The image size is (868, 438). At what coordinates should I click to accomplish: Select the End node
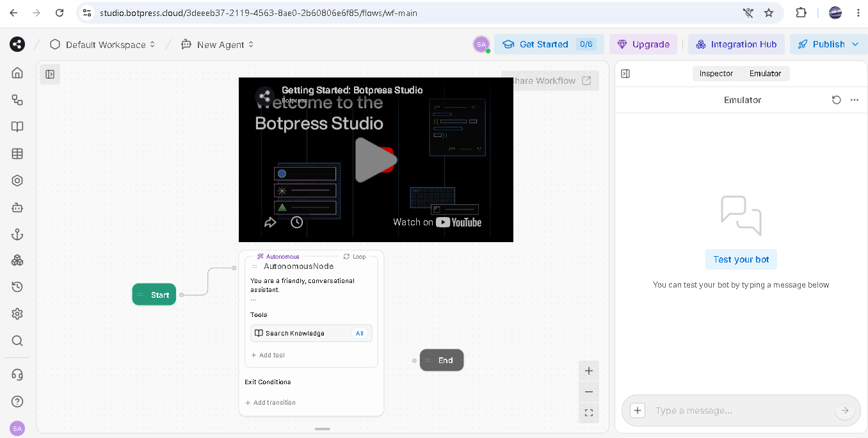click(442, 361)
